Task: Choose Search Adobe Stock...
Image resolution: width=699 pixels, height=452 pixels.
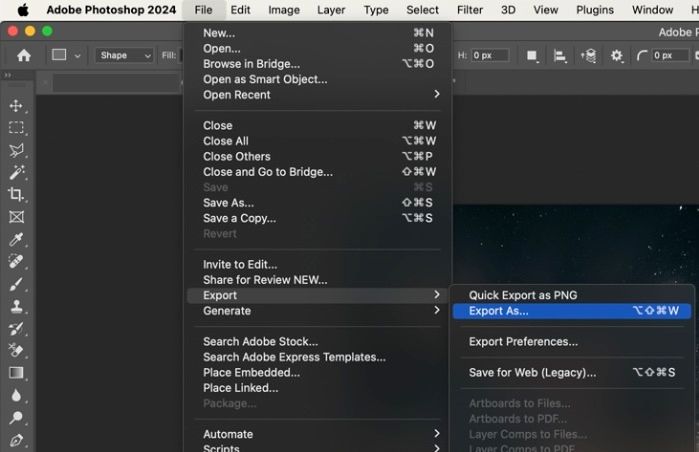Action: [x=318, y=341]
